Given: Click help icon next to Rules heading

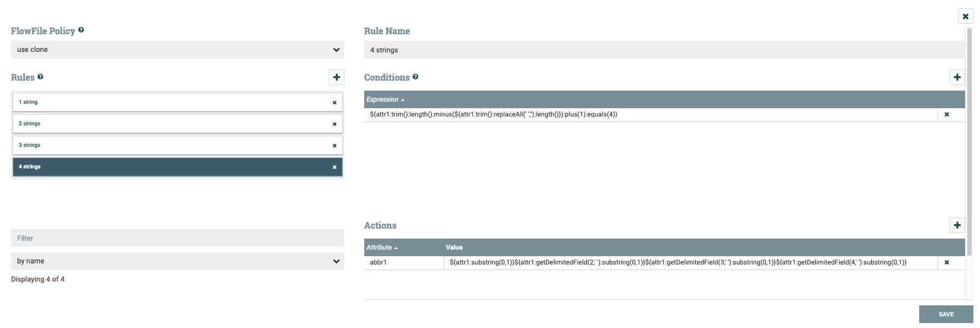Looking at the screenshot, I should (x=40, y=77).
